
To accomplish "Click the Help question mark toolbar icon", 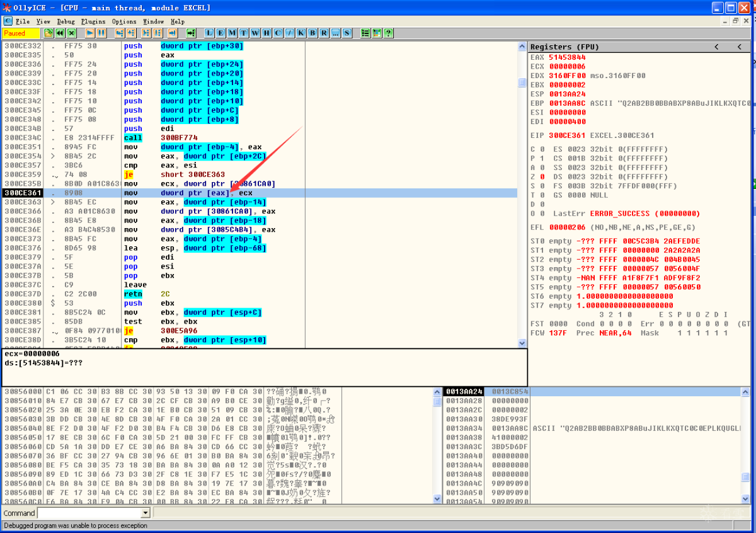I will [388, 33].
